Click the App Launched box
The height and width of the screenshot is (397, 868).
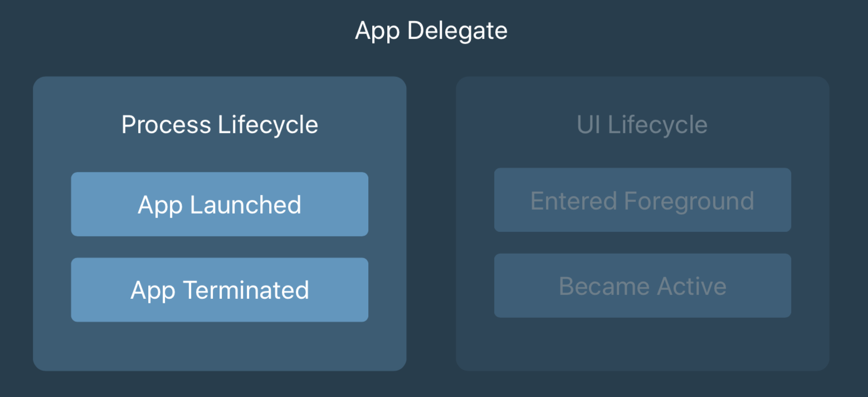pos(220,204)
